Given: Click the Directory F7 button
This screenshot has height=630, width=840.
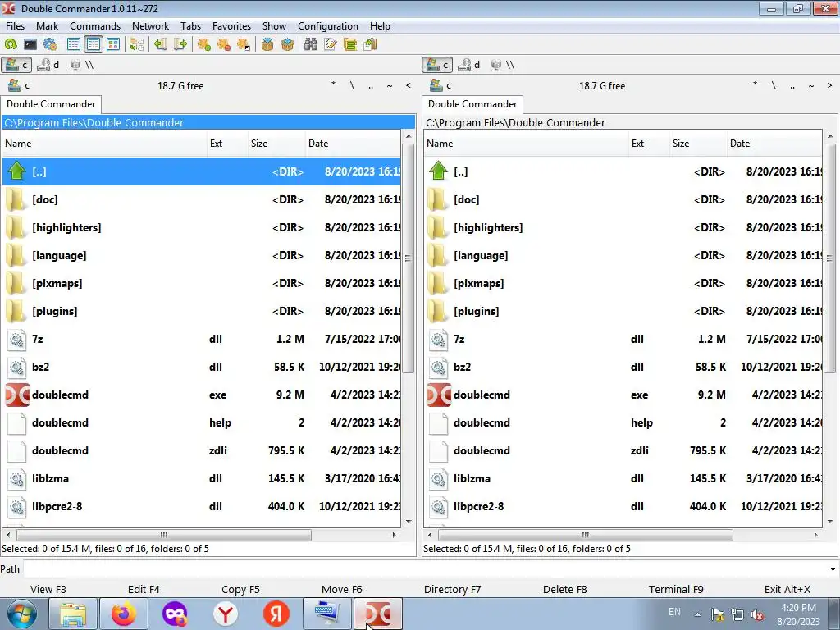Looking at the screenshot, I should [x=452, y=589].
